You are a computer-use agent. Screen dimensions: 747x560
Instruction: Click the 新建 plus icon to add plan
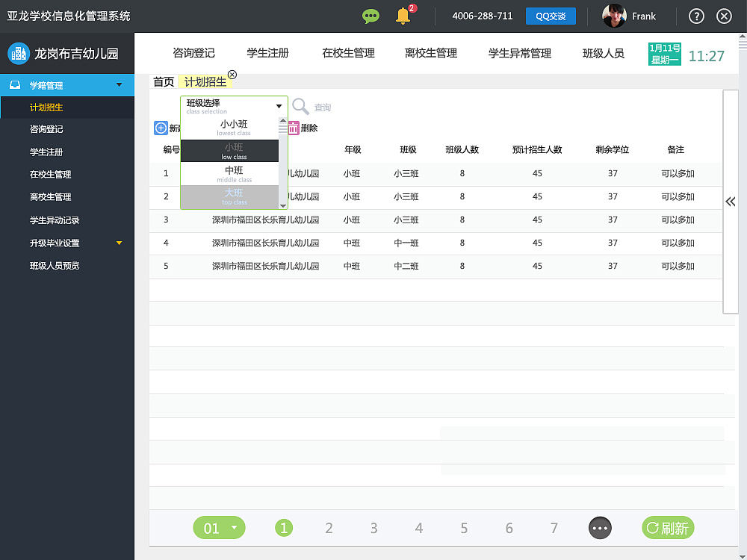160,128
